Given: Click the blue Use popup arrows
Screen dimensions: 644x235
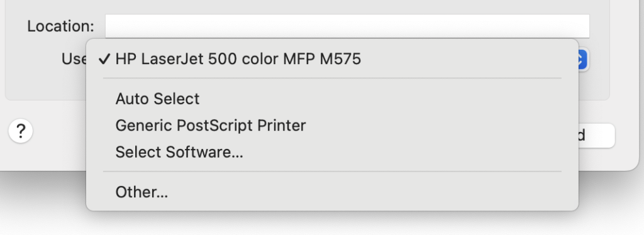Looking at the screenshot, I should tap(584, 60).
